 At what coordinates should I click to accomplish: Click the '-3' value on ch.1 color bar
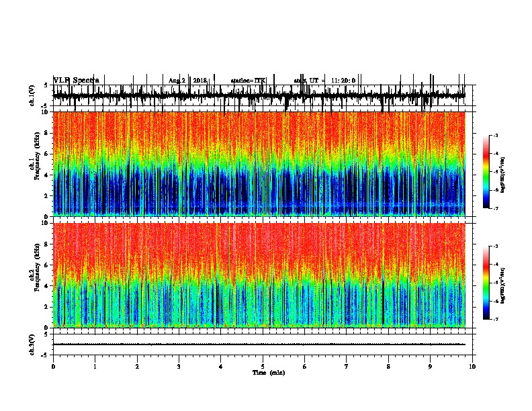(x=496, y=135)
